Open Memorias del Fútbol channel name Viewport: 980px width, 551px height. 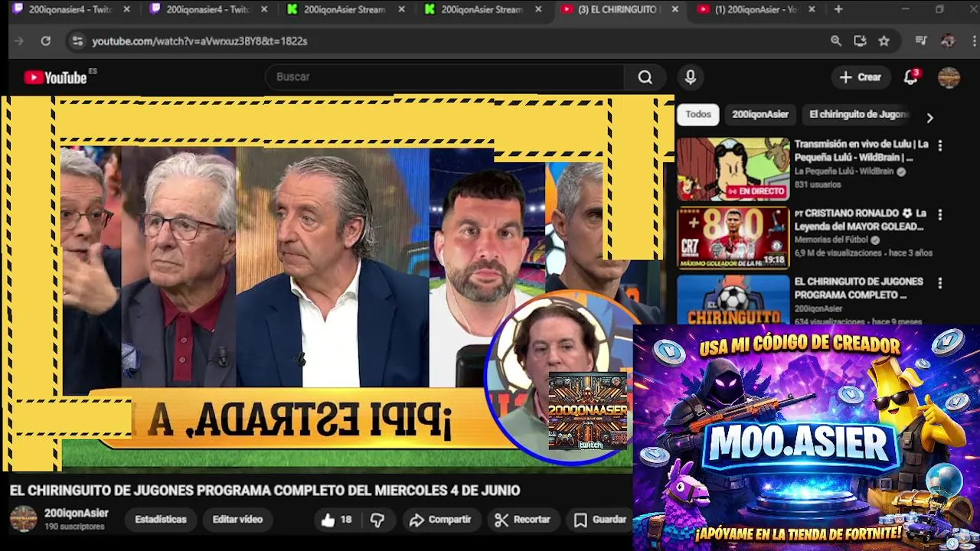[x=831, y=240]
